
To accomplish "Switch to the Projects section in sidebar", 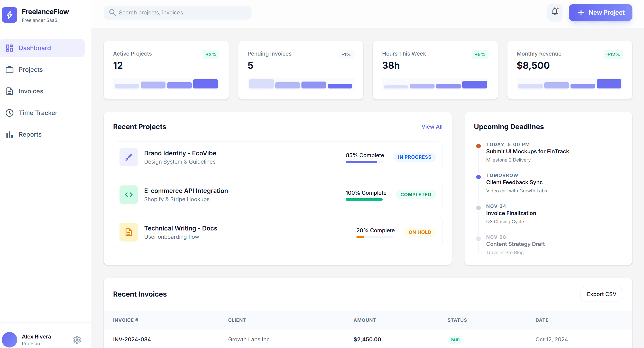I will [x=31, y=69].
